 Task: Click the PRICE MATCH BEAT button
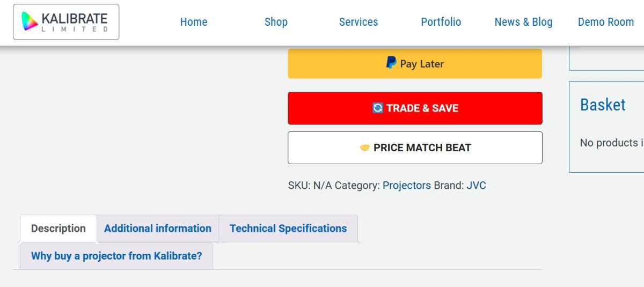tap(415, 148)
